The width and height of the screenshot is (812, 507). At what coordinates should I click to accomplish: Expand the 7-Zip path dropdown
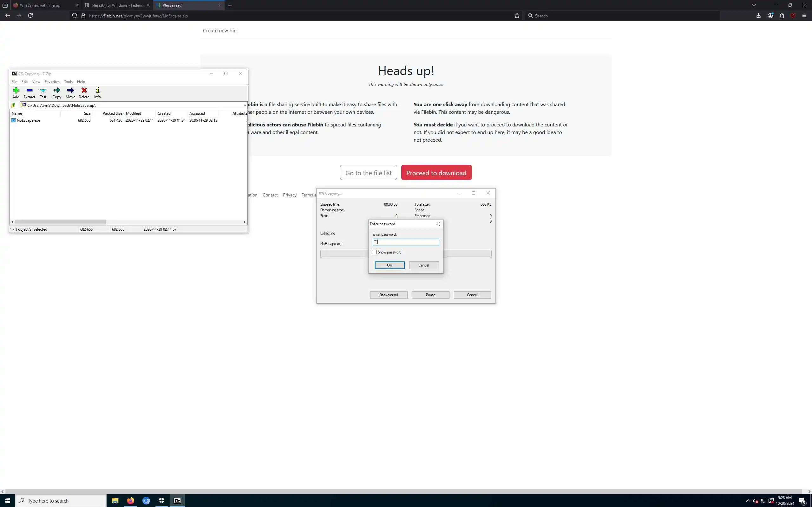(244, 105)
